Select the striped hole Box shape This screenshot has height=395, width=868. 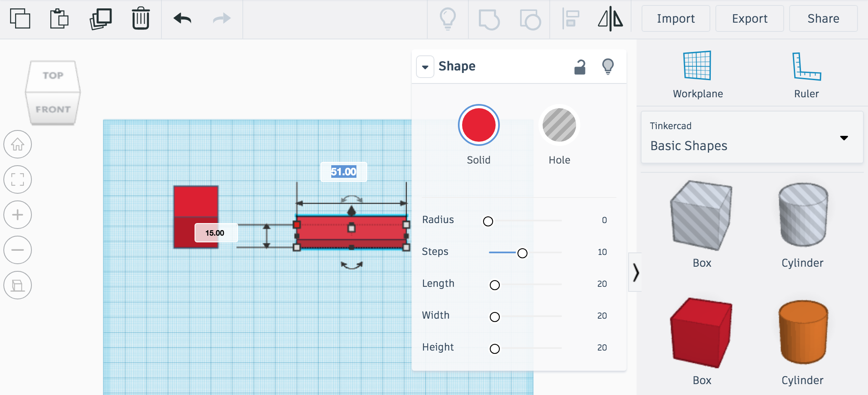(x=701, y=216)
